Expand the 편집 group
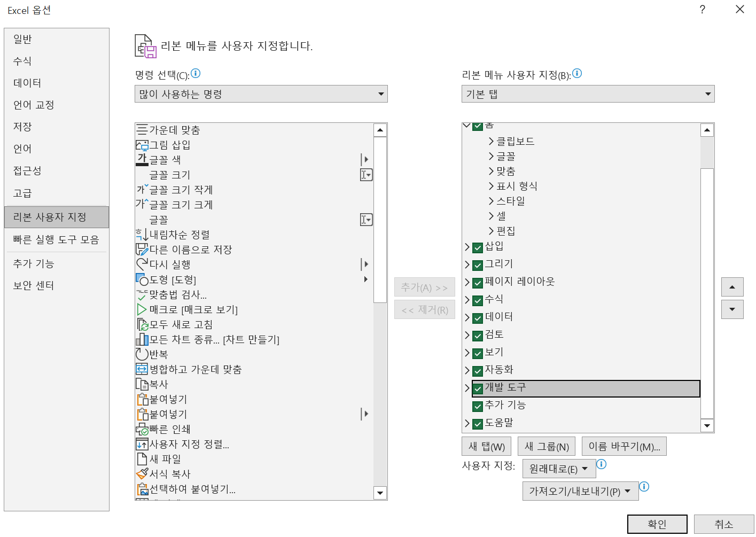The width and height of the screenshot is (756, 537). 491,231
